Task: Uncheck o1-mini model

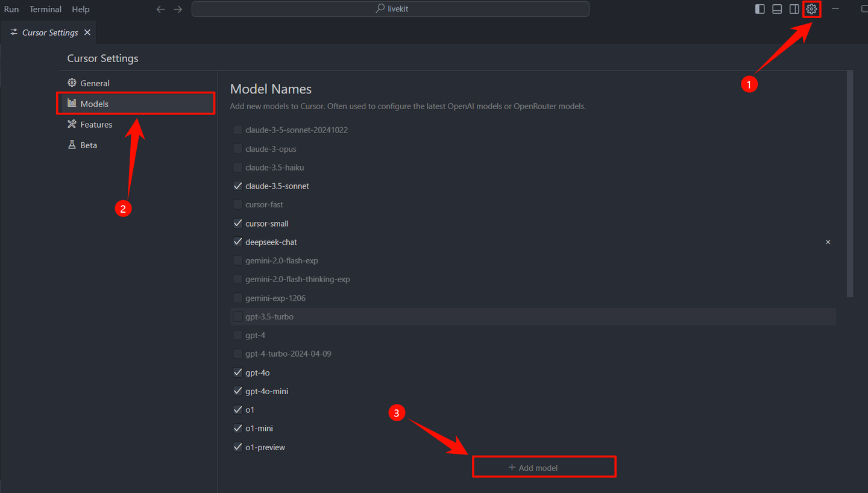Action: (x=237, y=429)
